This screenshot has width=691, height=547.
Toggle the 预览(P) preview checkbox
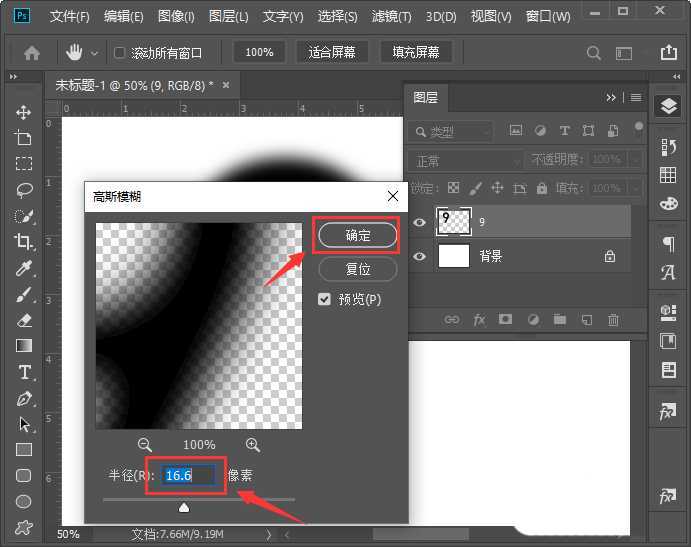point(324,299)
